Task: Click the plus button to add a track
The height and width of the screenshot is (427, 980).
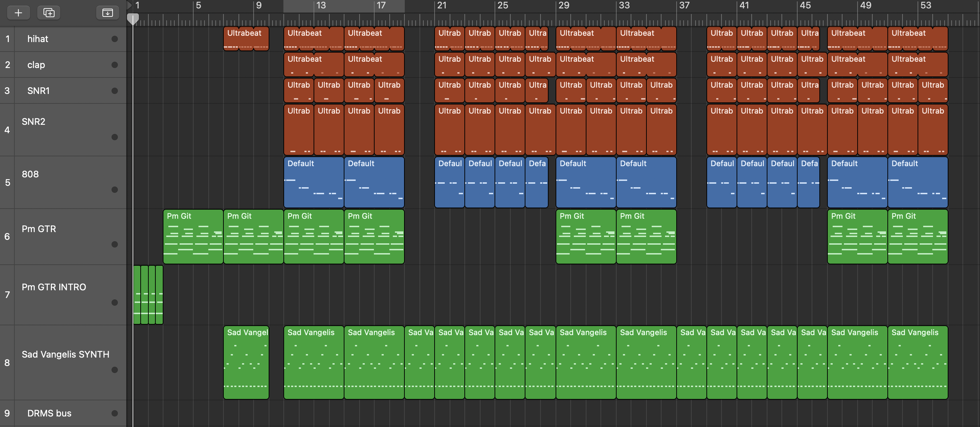Action: [18, 13]
